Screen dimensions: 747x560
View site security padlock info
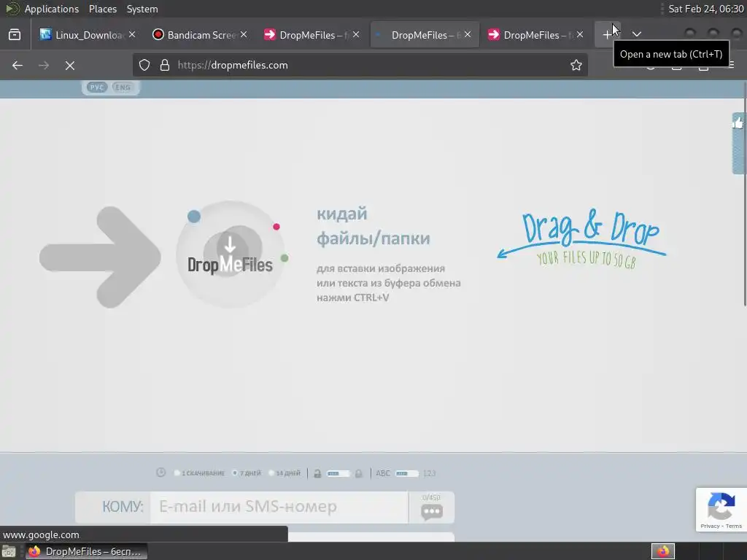click(x=165, y=65)
